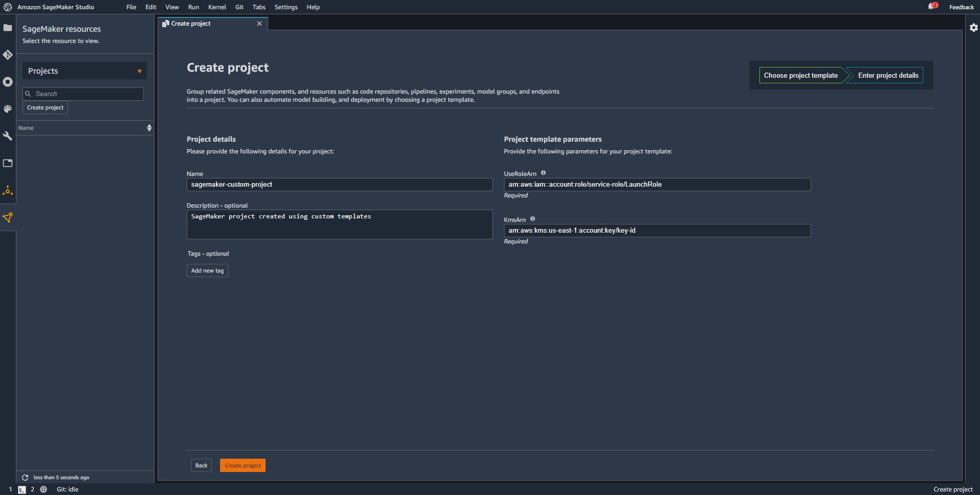Open the notifications bell icon
980x495 pixels.
[932, 7]
